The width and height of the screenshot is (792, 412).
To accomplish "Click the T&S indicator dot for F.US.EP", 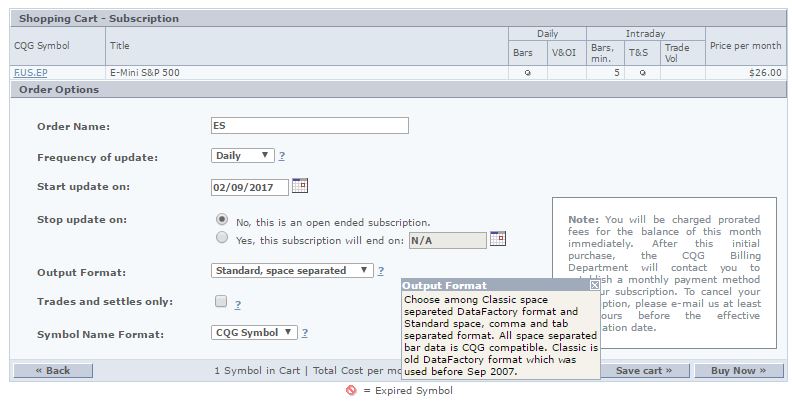I will pyautogui.click(x=642, y=73).
